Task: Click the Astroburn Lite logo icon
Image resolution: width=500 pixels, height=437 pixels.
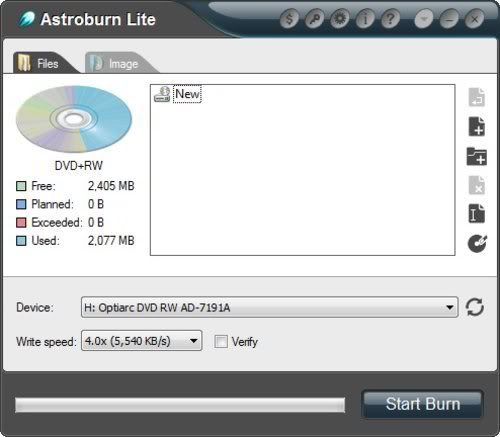Action: pos(27,19)
